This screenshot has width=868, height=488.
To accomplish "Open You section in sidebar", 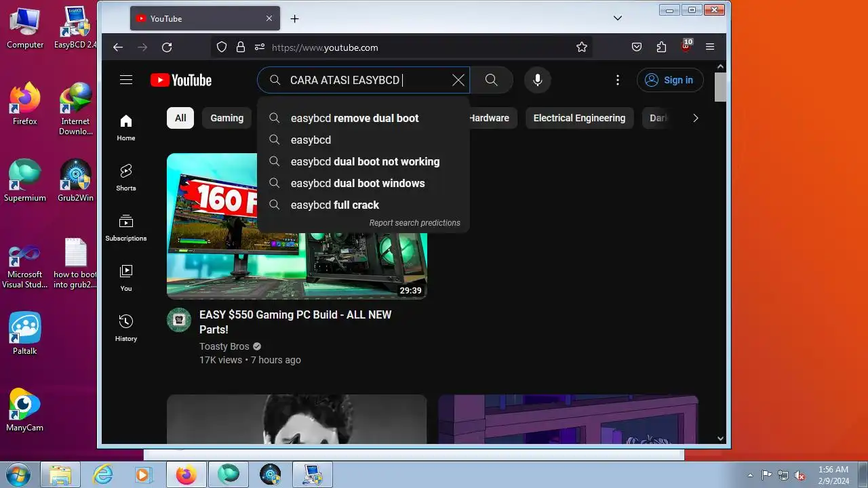I will [x=126, y=278].
